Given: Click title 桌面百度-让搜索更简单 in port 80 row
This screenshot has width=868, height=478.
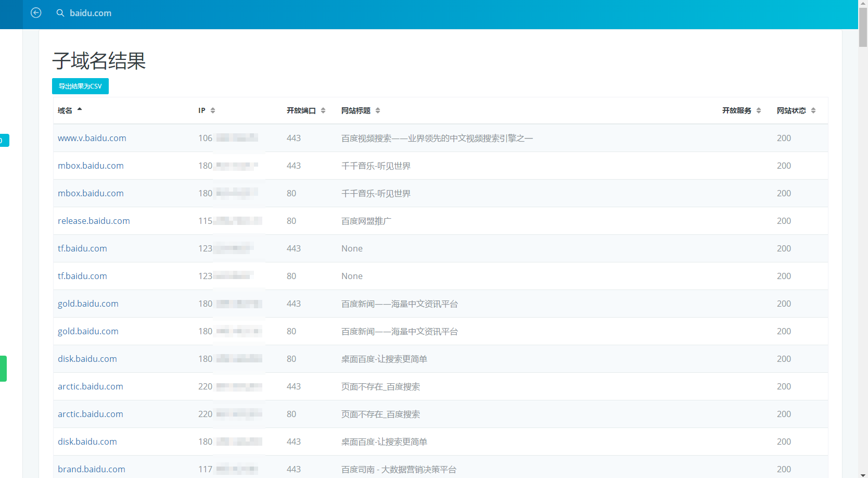Looking at the screenshot, I should coord(384,359).
